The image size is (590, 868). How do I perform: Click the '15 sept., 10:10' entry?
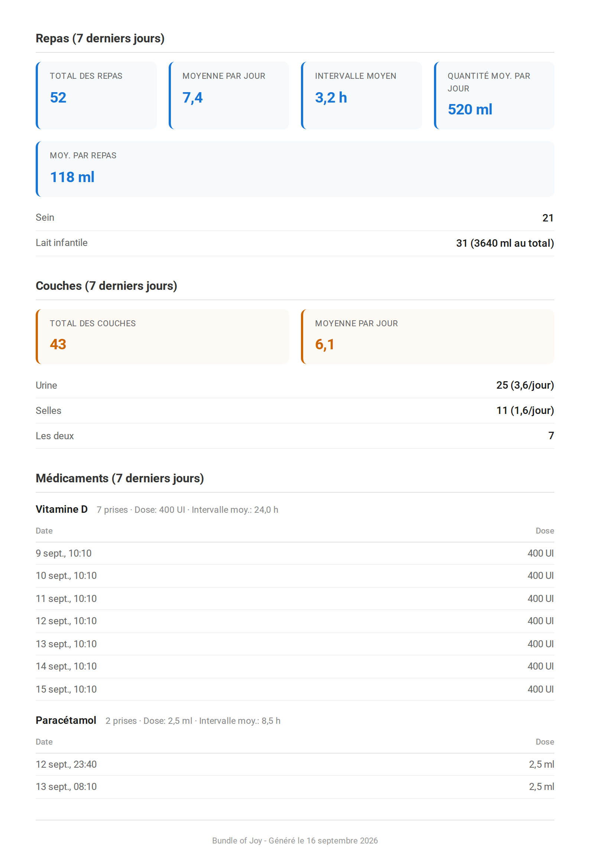click(66, 689)
